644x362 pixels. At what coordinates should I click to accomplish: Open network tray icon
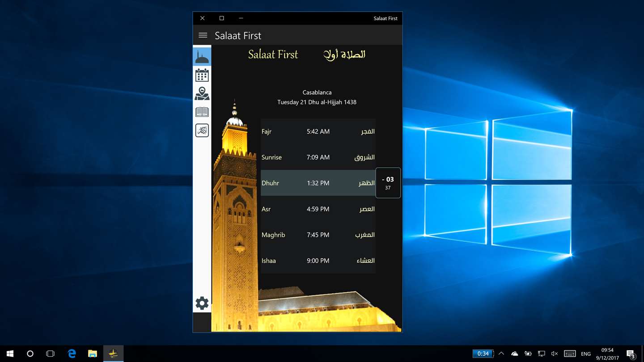tap(541, 354)
